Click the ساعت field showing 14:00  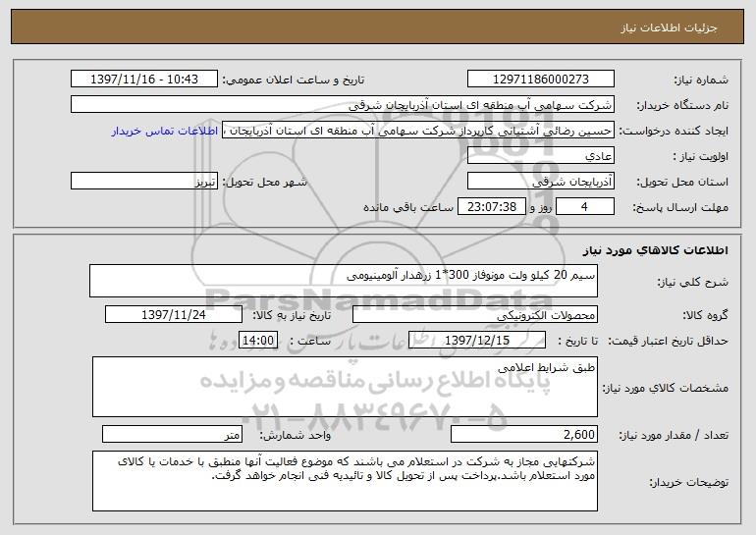pos(258,340)
